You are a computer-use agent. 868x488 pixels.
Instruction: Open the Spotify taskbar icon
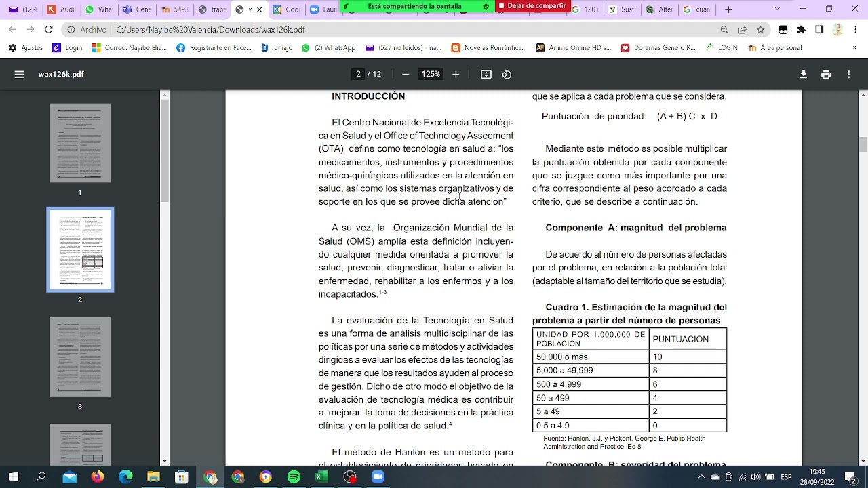[x=294, y=477]
